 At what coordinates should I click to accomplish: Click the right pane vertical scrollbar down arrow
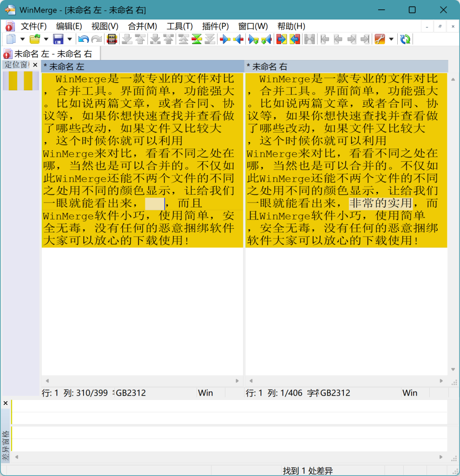(453, 370)
